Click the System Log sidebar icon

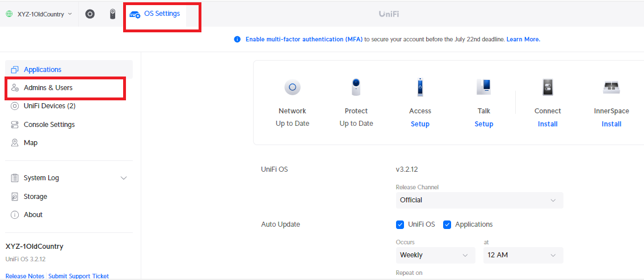coord(15,178)
